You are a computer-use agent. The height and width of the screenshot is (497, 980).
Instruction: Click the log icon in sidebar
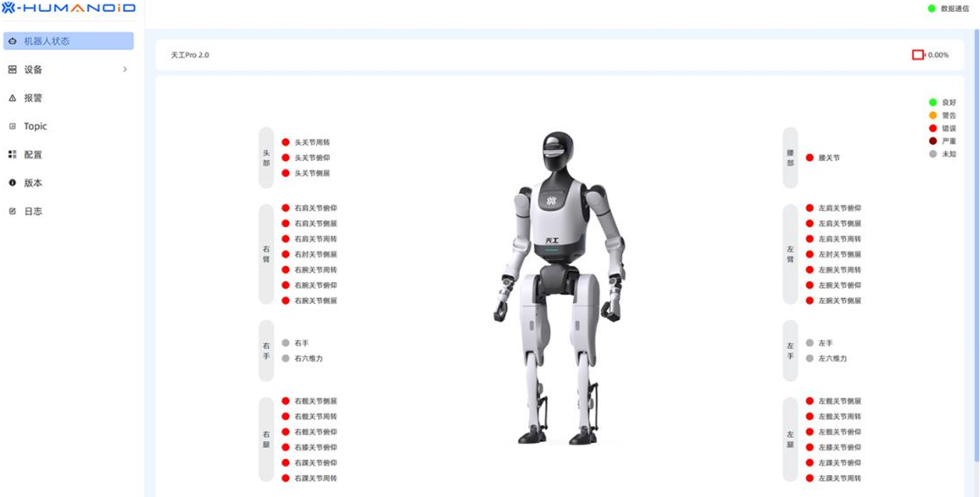12,211
